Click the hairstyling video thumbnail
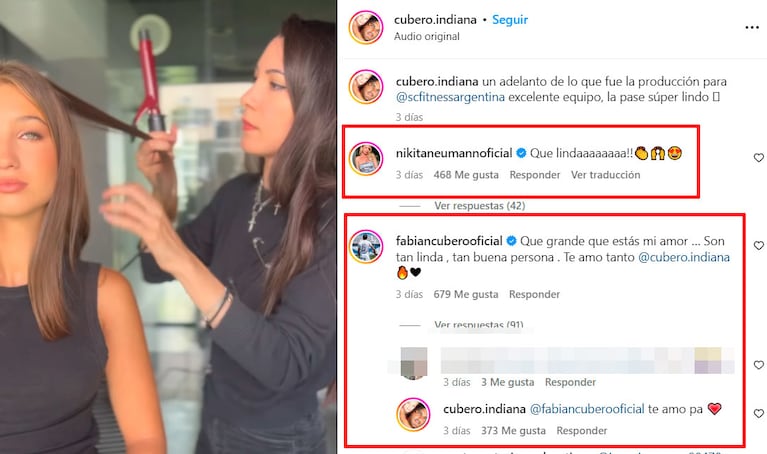Image resolution: width=767 pixels, height=454 pixels. coord(168,227)
